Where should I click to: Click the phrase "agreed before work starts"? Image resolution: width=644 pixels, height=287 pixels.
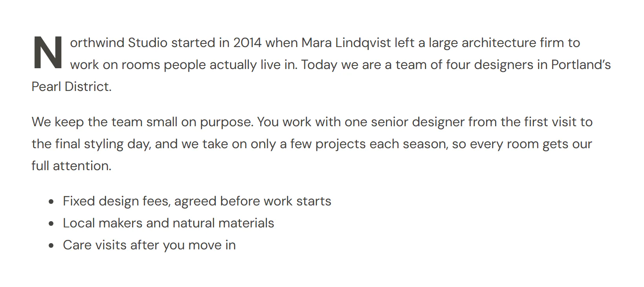pos(253,201)
